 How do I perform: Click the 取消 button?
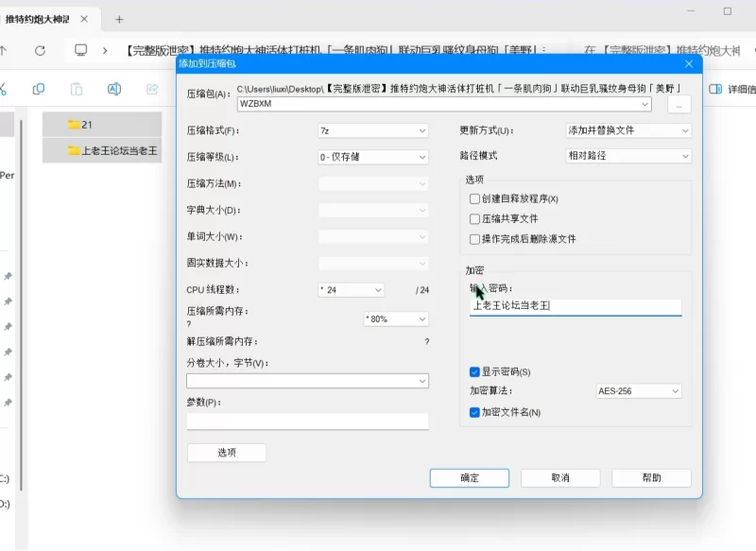[x=560, y=477]
